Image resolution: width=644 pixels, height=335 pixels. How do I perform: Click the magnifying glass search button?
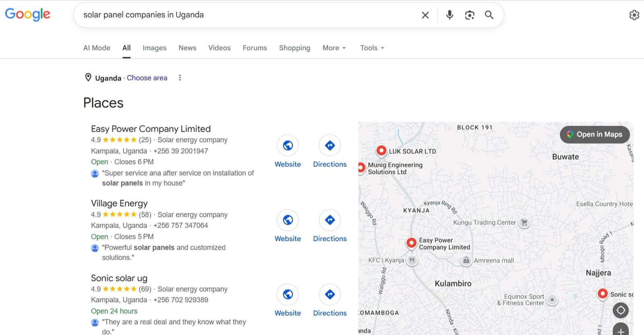tap(489, 15)
